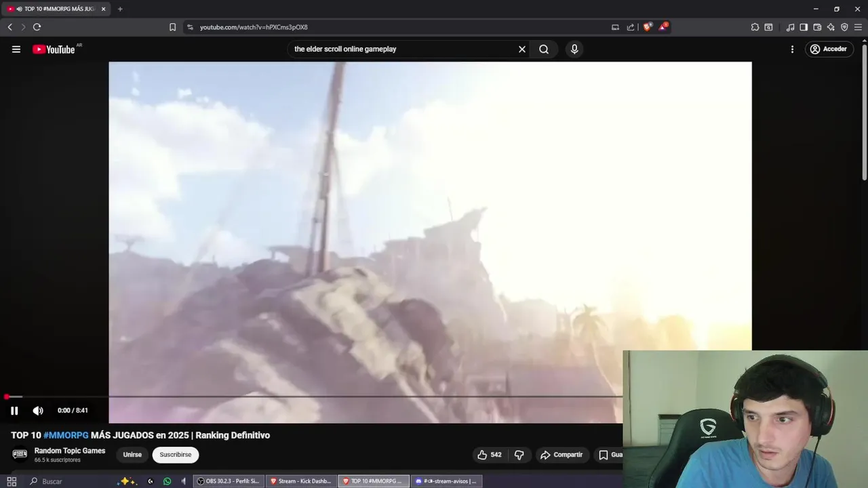Go back in browser history
The height and width of the screenshot is (488, 868).
click(x=9, y=27)
